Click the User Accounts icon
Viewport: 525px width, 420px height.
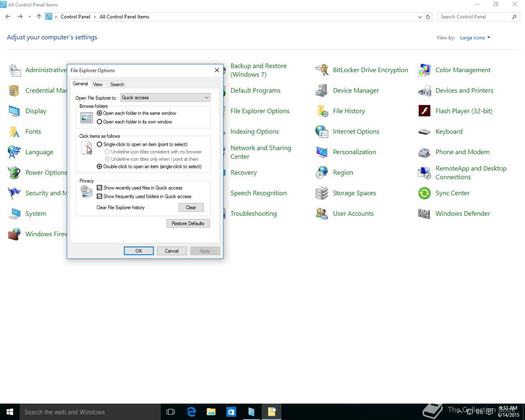(322, 214)
